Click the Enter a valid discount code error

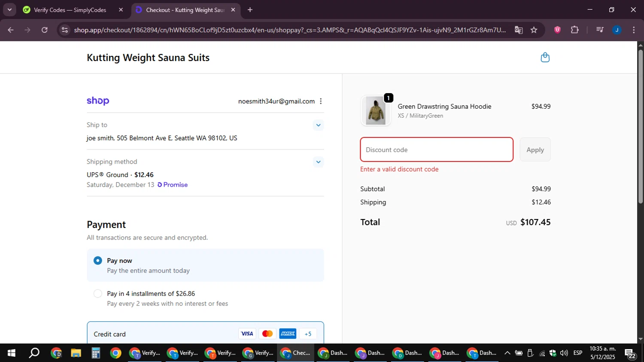(x=399, y=169)
